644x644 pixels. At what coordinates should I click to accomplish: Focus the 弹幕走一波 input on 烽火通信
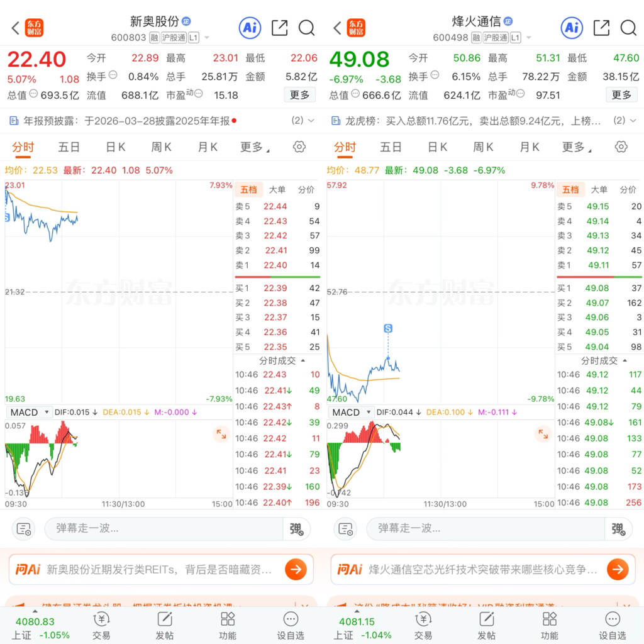(x=486, y=528)
